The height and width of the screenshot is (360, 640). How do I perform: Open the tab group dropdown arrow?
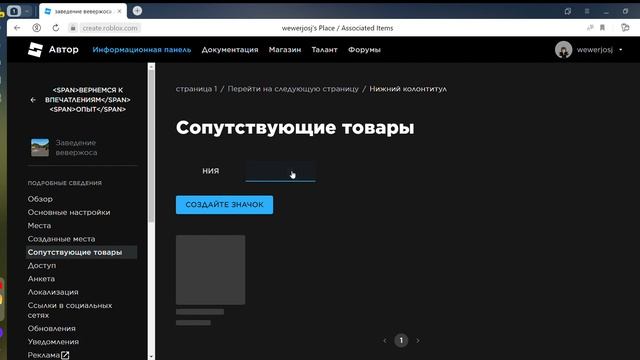(27, 11)
